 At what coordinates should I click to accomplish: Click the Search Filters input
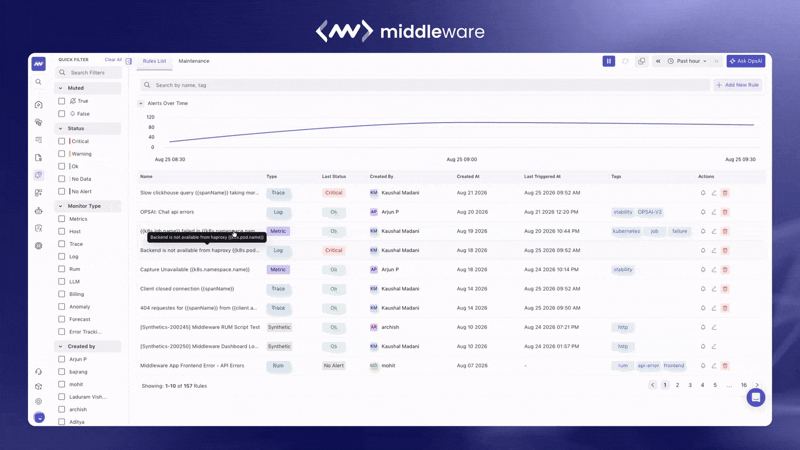[88, 72]
